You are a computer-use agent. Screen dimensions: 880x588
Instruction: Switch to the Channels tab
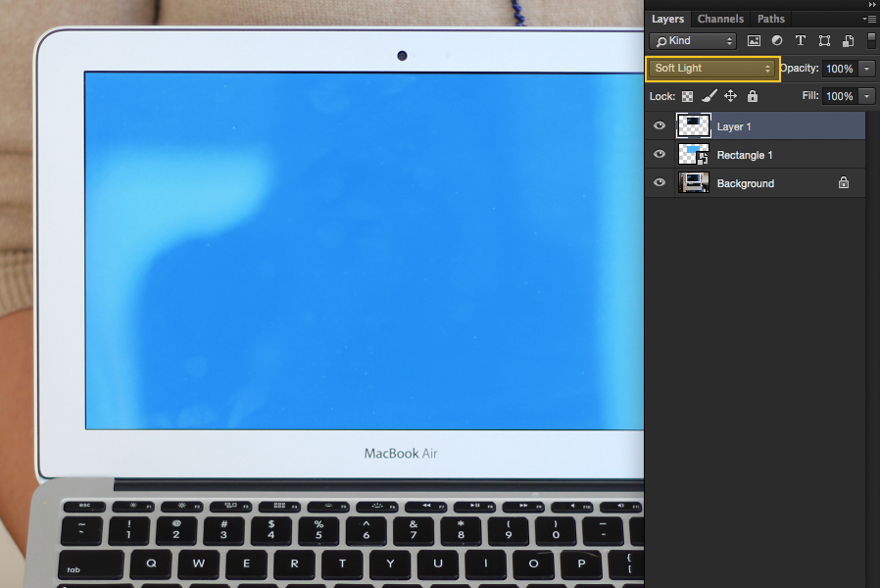[x=720, y=19]
